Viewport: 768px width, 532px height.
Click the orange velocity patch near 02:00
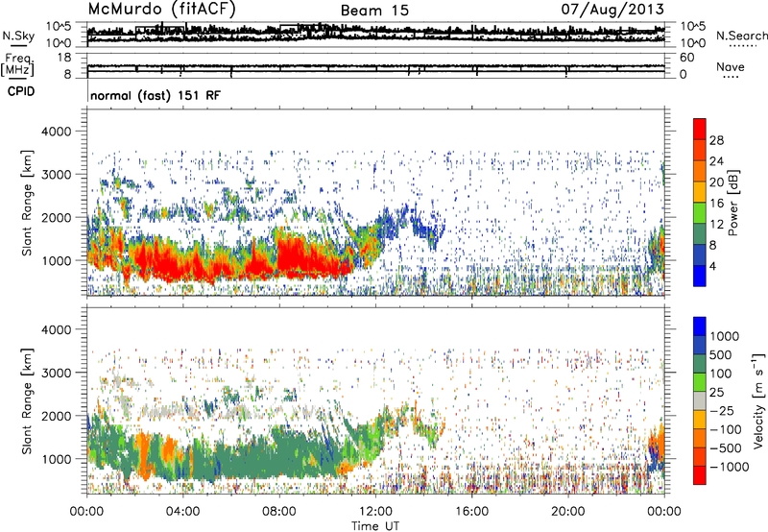click(143, 453)
